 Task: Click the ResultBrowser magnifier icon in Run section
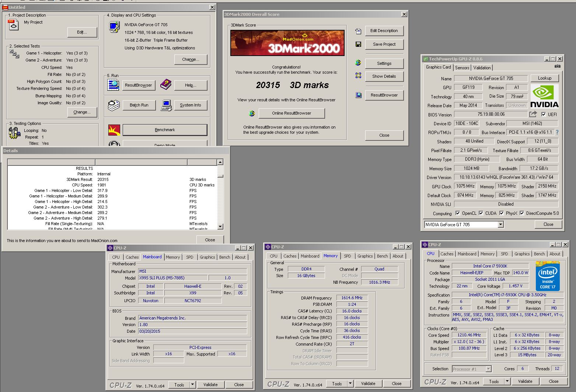[x=113, y=85]
